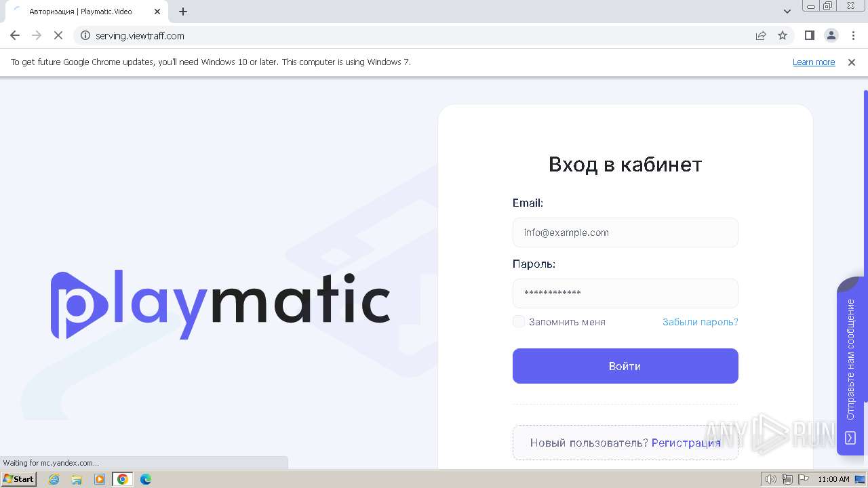Open the Windows Start menu
The image size is (868, 488).
[x=18, y=479]
